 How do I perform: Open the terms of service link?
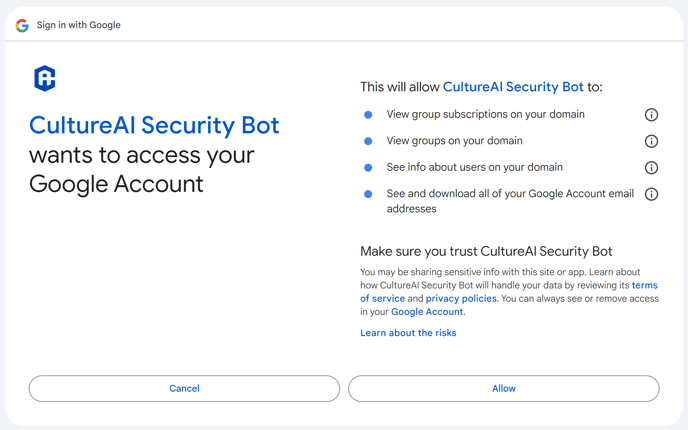click(509, 292)
